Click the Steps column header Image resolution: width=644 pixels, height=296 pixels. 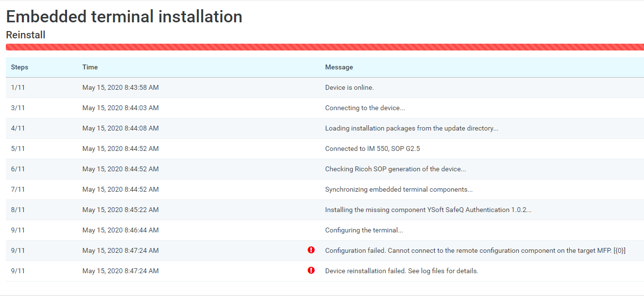click(19, 67)
